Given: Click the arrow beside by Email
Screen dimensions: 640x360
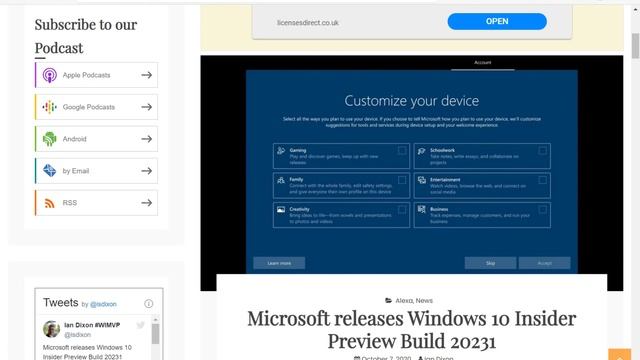Looking at the screenshot, I should point(147,171).
